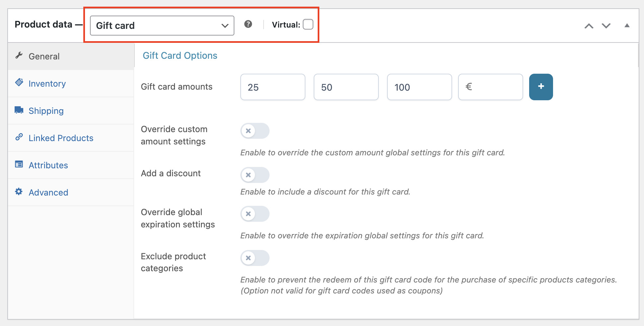This screenshot has height=326, width=644.
Task: Move Product data panel up
Action: click(x=589, y=26)
